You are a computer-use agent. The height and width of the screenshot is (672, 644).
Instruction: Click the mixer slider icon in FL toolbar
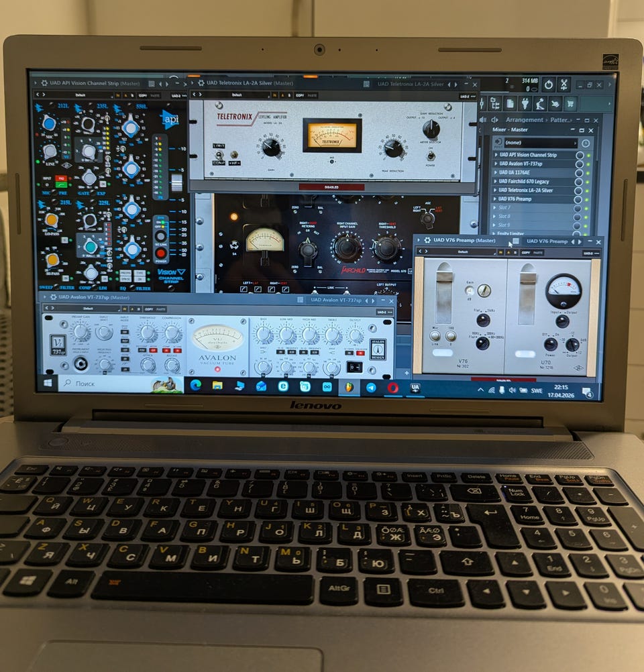482,103
